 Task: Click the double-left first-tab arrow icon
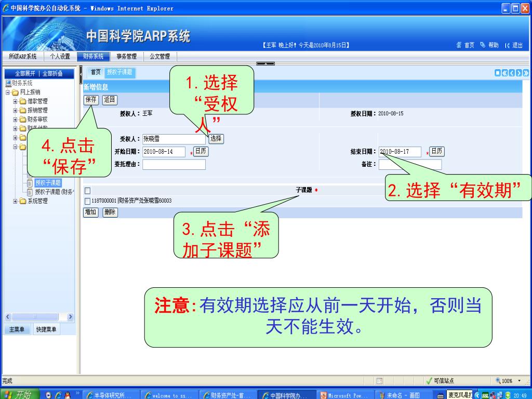(504, 73)
